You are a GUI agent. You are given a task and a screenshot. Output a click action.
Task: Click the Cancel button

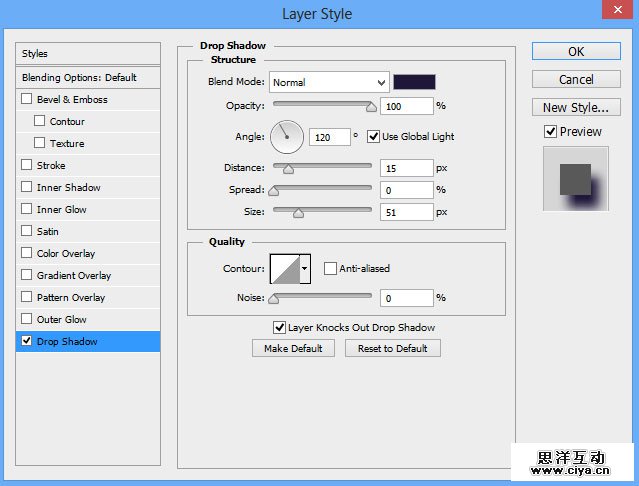pyautogui.click(x=576, y=79)
